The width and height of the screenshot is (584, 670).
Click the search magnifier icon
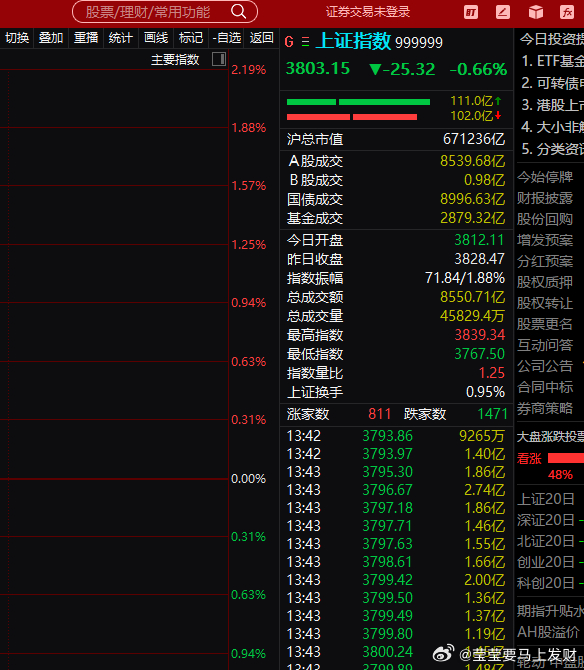[238, 12]
